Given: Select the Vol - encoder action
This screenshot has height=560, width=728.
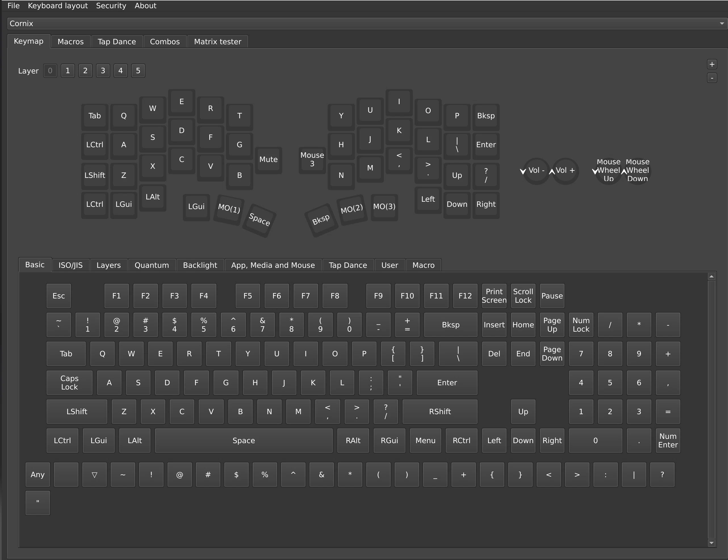Looking at the screenshot, I should point(536,171).
